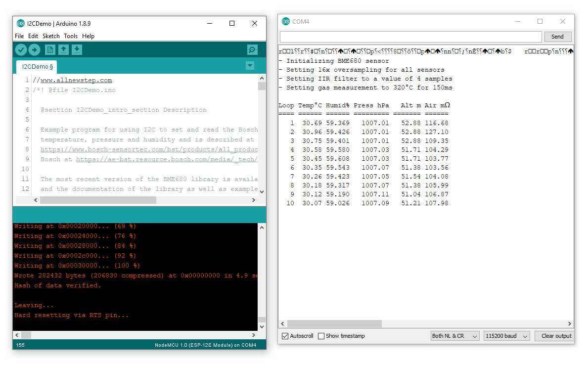Viewport: 588px width, 367px height.
Task: Click the Send button in COM4
Action: coord(557,37)
